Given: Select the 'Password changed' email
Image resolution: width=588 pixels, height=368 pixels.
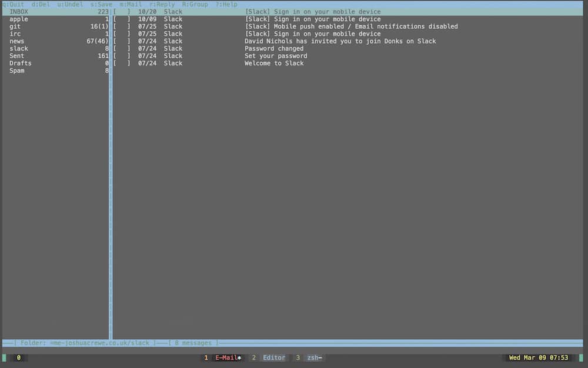Looking at the screenshot, I should pyautogui.click(x=348, y=48).
